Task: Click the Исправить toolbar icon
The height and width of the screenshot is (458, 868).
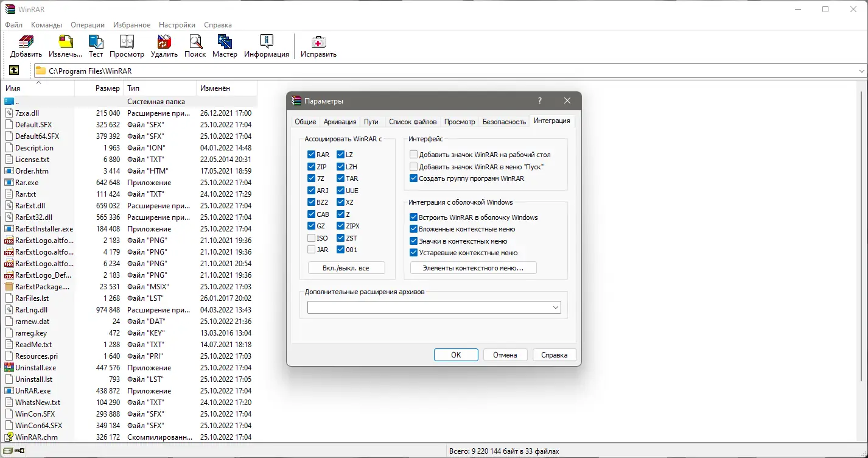Action: coord(318,42)
